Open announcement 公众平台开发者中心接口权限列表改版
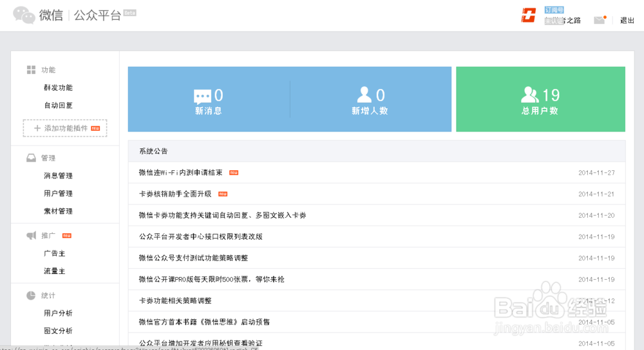Image resolution: width=644 pixels, height=350 pixels. coord(201,237)
